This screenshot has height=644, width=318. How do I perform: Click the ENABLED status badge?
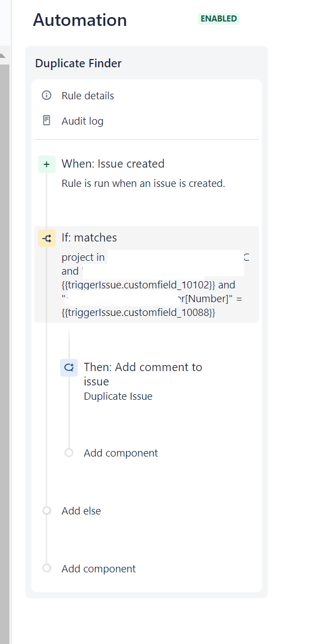coord(219,19)
